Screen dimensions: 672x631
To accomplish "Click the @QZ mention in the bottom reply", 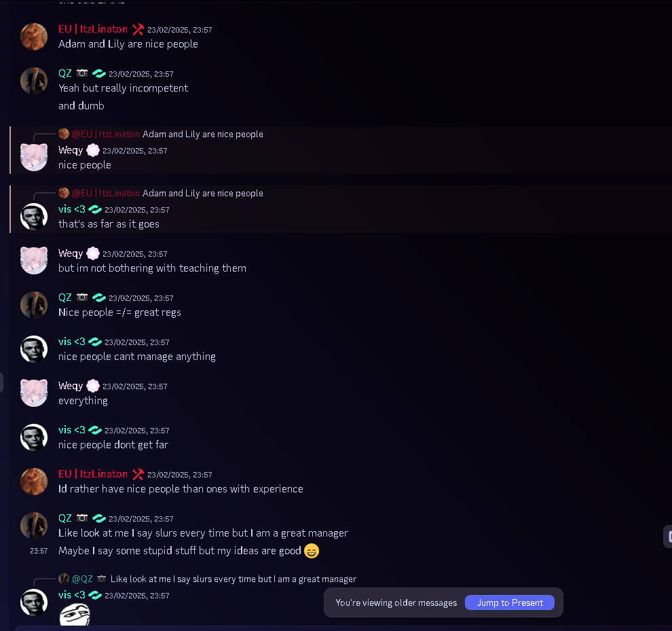I will [82, 579].
